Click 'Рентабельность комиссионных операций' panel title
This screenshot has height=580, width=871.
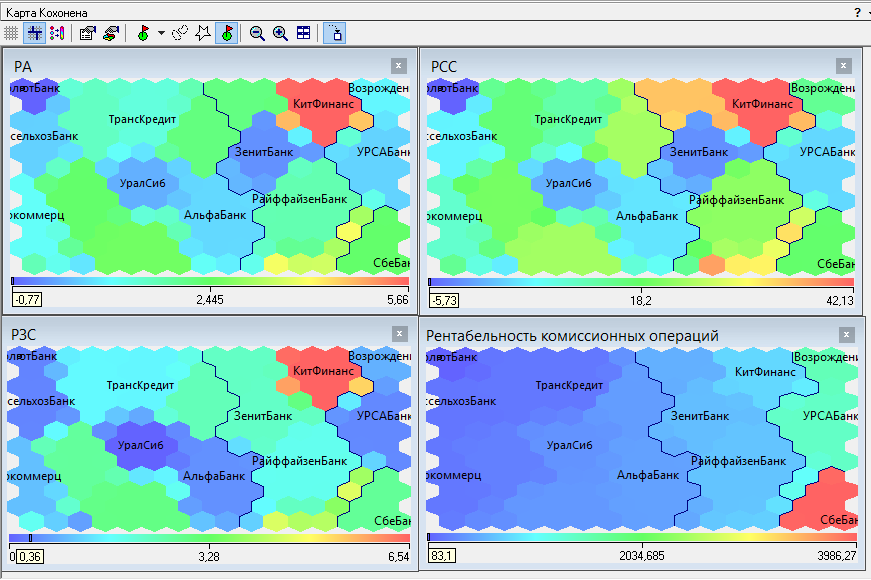[x=572, y=336]
